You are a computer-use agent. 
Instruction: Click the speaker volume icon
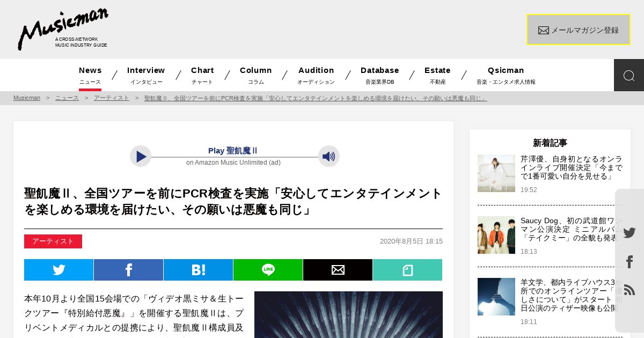[x=329, y=156]
